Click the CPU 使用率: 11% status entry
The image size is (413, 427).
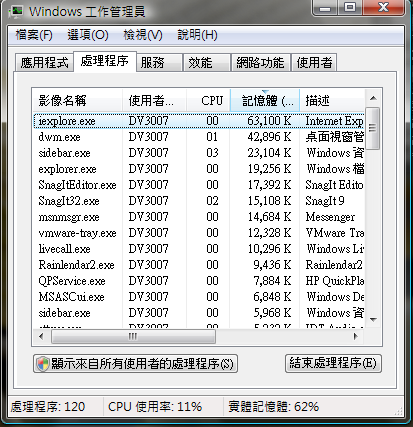(155, 407)
